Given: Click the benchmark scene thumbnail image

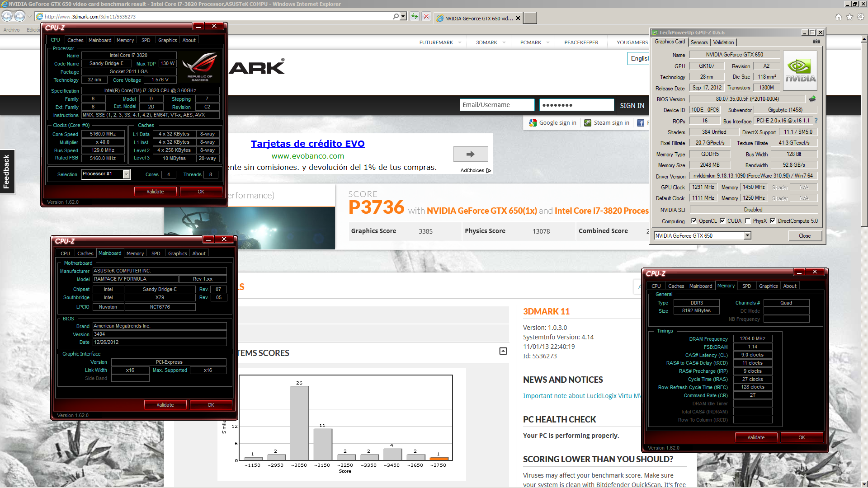Looking at the screenshot, I should (250, 228).
